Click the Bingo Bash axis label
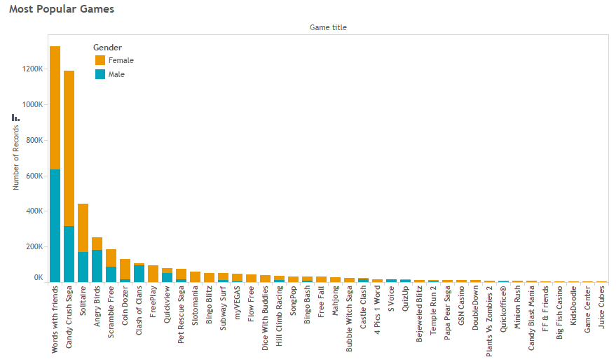 pyautogui.click(x=307, y=304)
